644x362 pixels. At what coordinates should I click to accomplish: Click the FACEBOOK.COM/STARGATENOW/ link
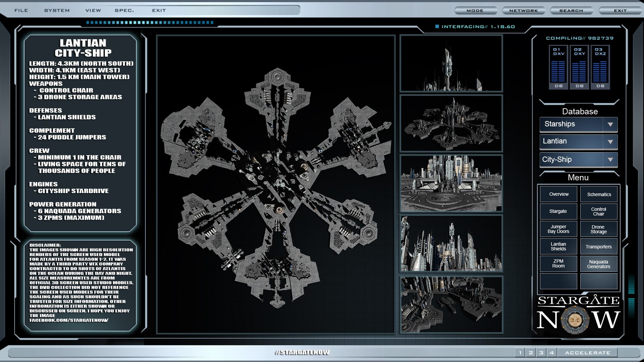pyautogui.click(x=69, y=320)
